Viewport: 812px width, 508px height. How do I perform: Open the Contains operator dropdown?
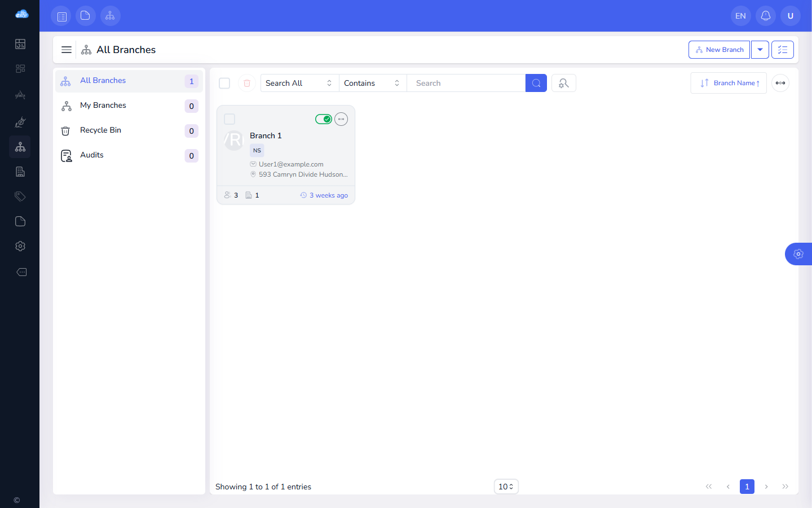coord(373,83)
